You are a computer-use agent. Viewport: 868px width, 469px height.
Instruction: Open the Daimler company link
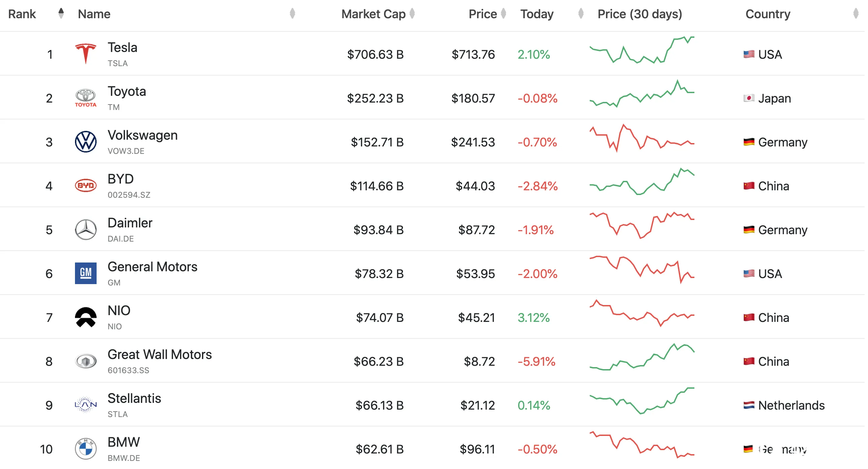pos(130,223)
